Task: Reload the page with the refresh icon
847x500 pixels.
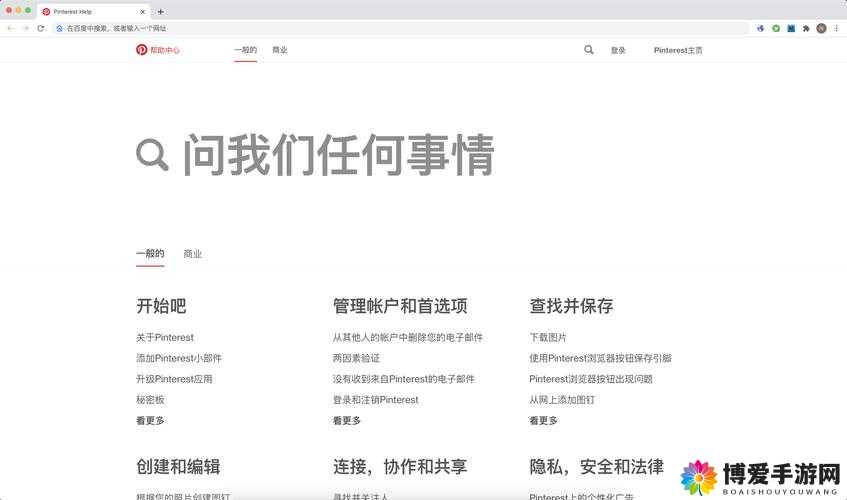Action: 41,28
